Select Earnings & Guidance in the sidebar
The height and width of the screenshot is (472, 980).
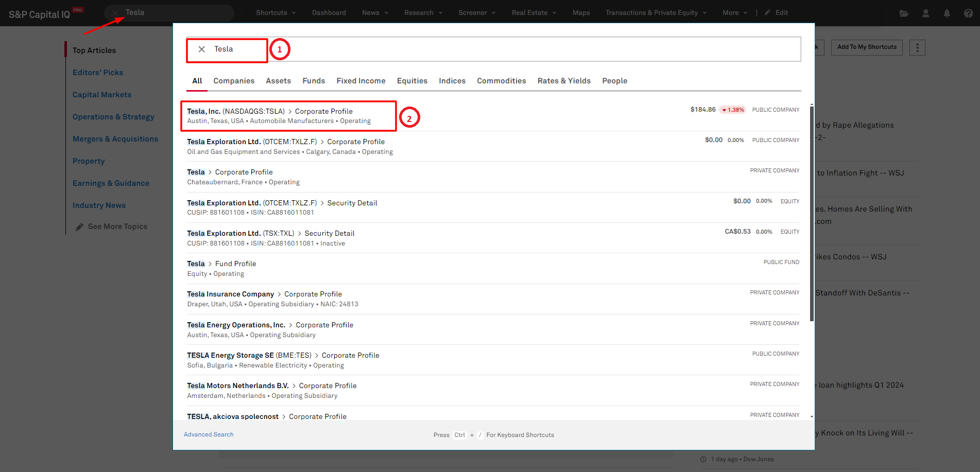tap(111, 183)
